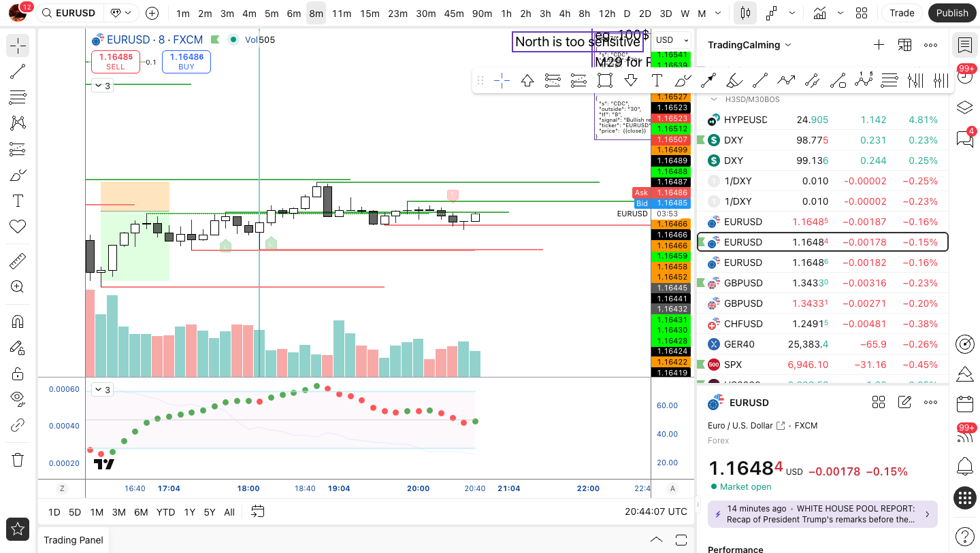Click the Publish button

[x=952, y=13]
